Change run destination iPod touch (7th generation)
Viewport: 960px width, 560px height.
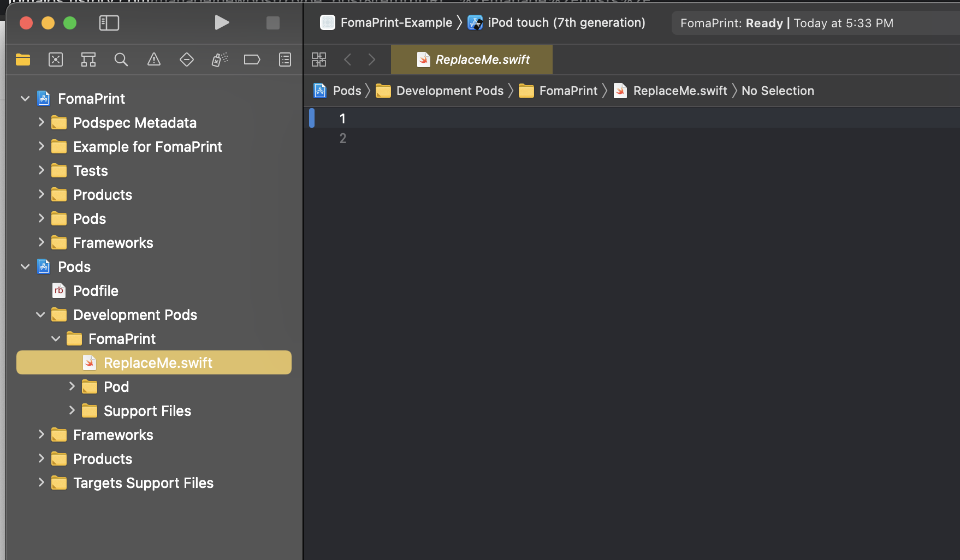[x=556, y=22]
